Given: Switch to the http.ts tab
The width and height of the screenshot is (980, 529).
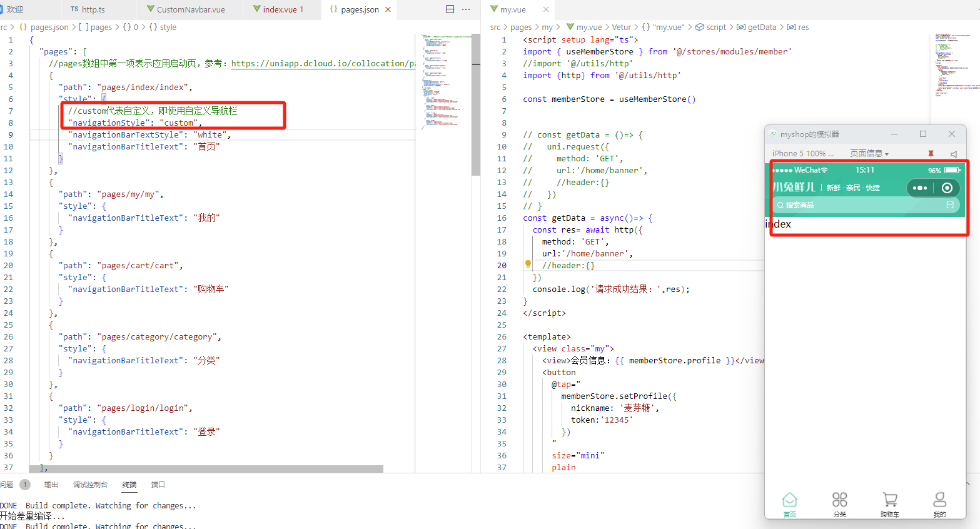Looking at the screenshot, I should coord(93,9).
